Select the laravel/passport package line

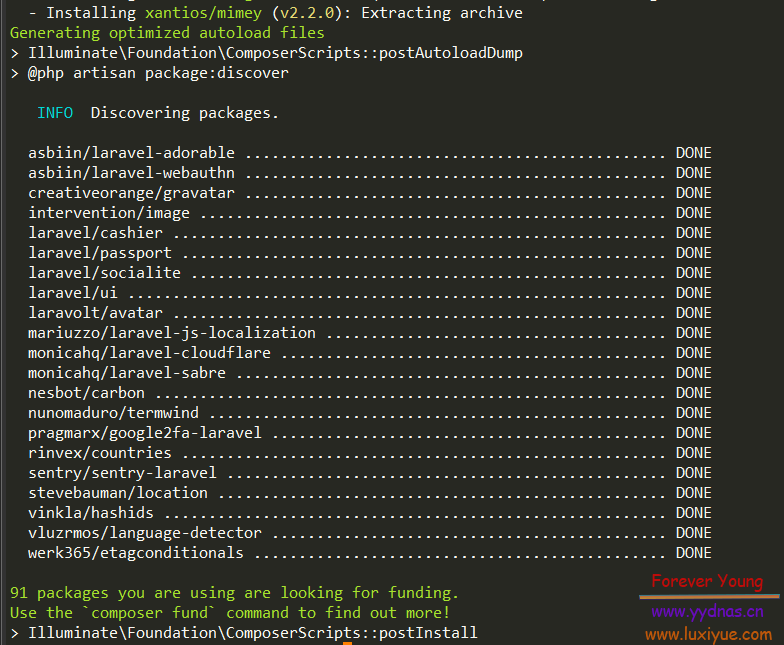pyautogui.click(x=370, y=253)
